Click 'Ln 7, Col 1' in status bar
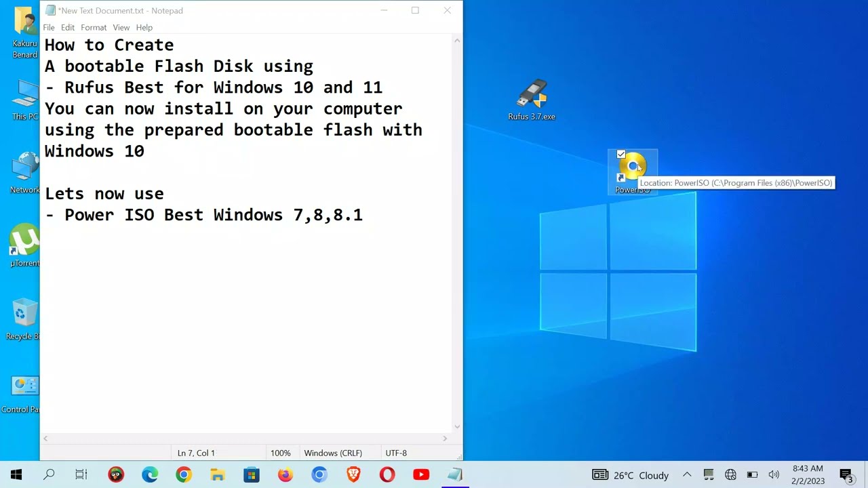 point(196,453)
